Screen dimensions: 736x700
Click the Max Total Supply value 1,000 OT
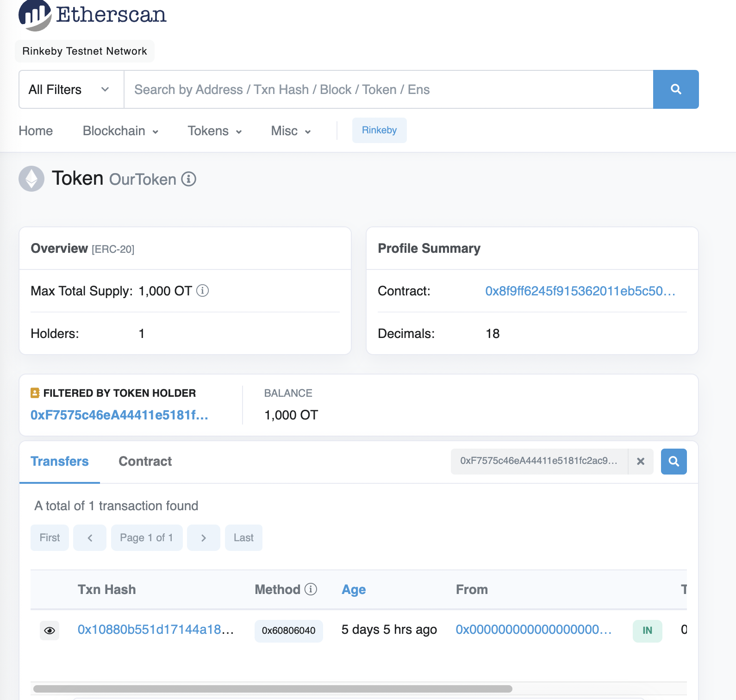[x=165, y=291]
